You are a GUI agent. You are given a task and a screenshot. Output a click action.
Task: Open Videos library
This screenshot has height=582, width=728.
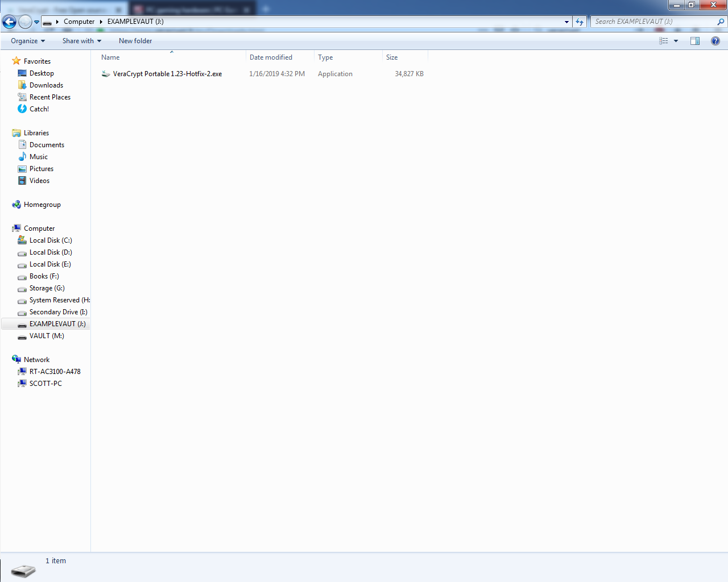39,181
